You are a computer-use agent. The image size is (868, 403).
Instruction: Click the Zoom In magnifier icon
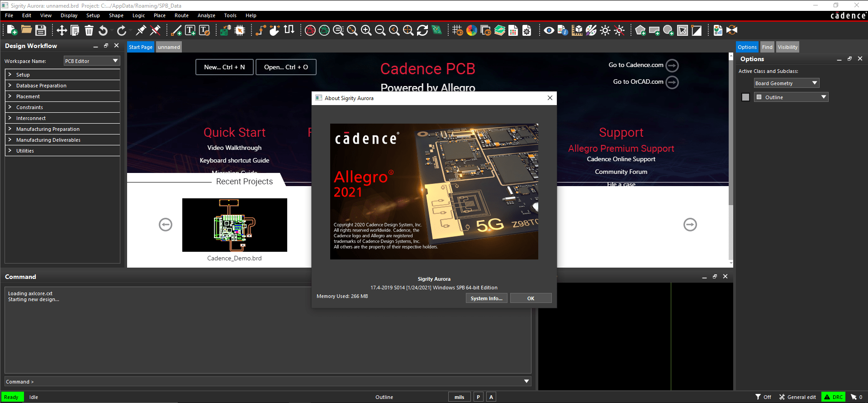(366, 30)
